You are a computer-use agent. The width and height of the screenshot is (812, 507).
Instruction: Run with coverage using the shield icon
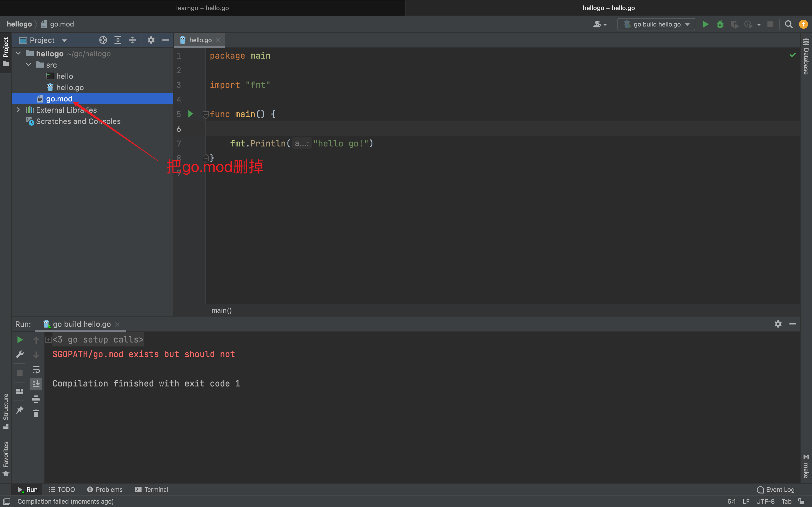click(735, 24)
